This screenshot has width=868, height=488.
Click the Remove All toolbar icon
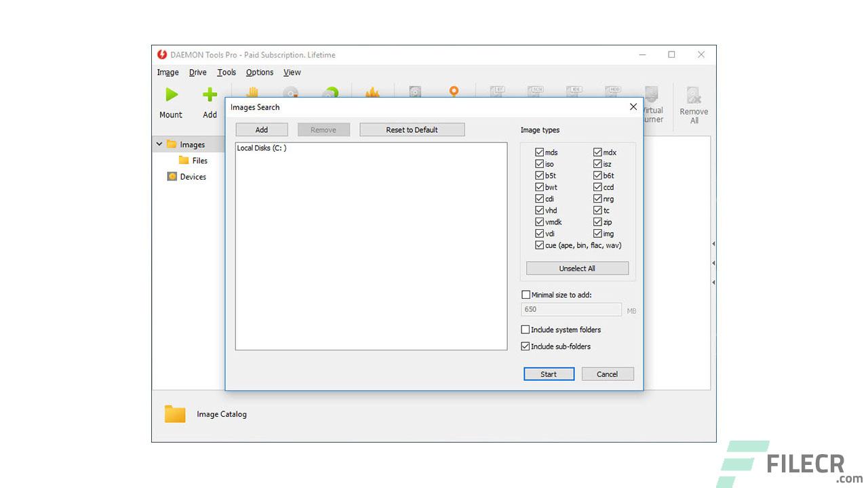click(693, 95)
